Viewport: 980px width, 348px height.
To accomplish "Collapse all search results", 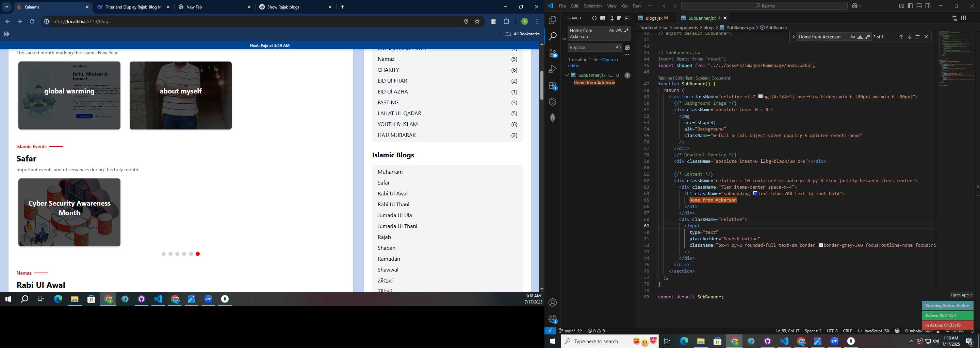I will point(627,18).
